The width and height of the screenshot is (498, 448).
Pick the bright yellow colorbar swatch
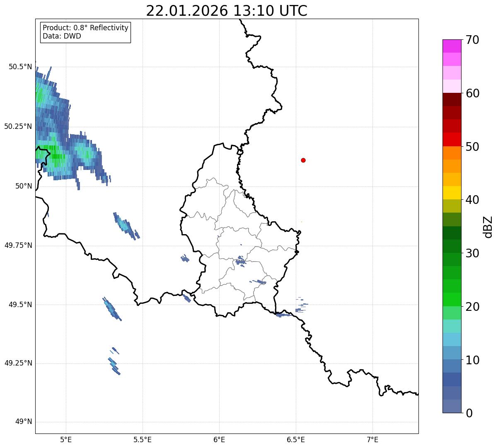click(452, 193)
